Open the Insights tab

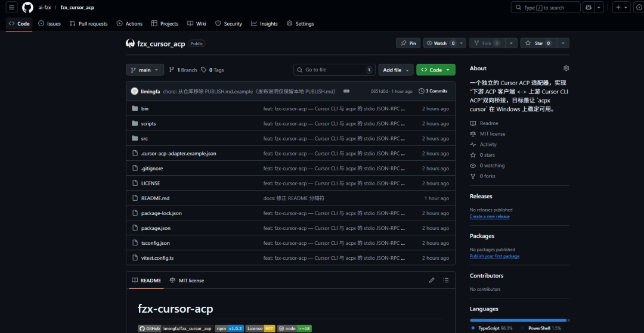(265, 24)
